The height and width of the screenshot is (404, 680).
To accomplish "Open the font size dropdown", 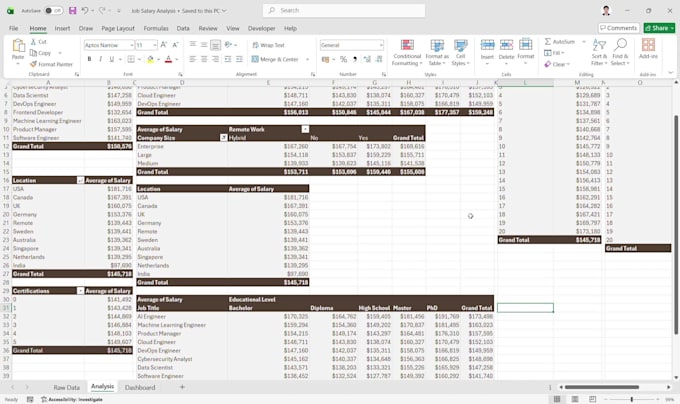I will pos(154,45).
